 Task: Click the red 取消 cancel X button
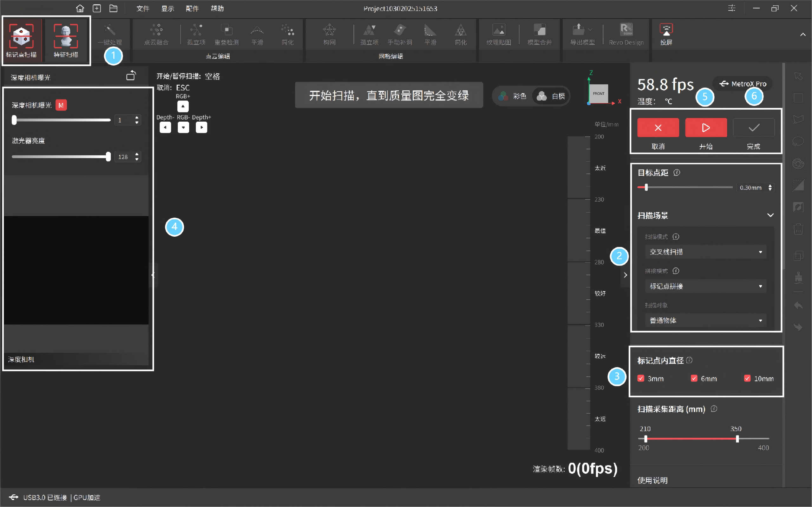[658, 128]
